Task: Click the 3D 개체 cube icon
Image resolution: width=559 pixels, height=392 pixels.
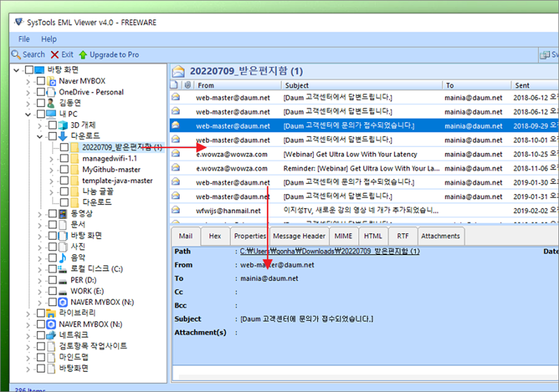Action: pyautogui.click(x=63, y=125)
